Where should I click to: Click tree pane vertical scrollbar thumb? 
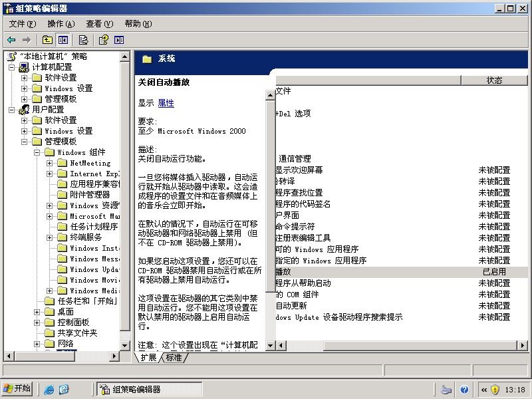125,196
